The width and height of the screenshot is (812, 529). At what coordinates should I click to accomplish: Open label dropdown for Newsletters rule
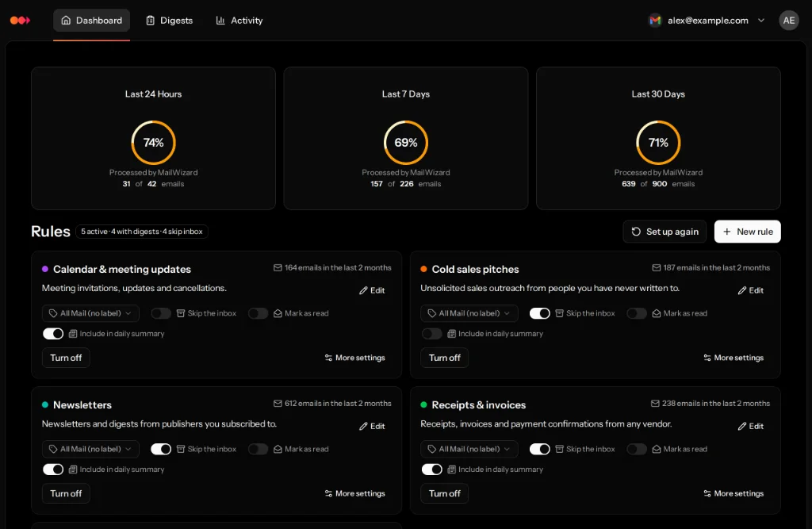click(x=90, y=449)
